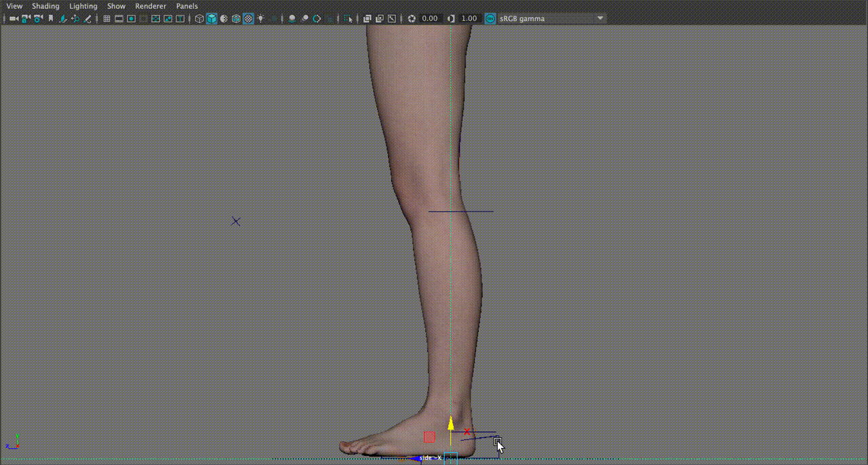Enable scene lighting via light bulb icon
The width and height of the screenshot is (868, 465).
[x=261, y=18]
